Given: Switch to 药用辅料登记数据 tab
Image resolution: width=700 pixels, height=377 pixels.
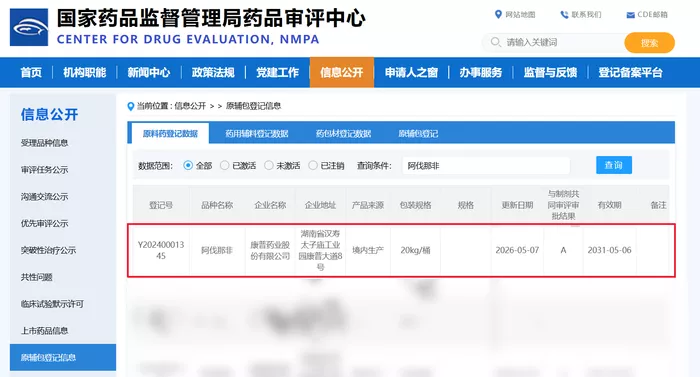Looking at the screenshot, I should coord(257,134).
